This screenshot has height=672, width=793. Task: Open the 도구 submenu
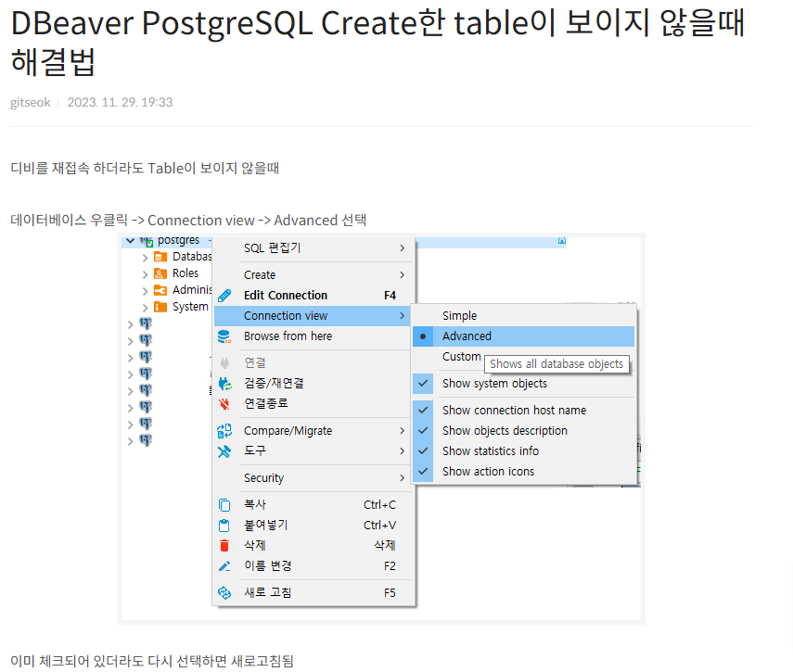[x=313, y=450]
